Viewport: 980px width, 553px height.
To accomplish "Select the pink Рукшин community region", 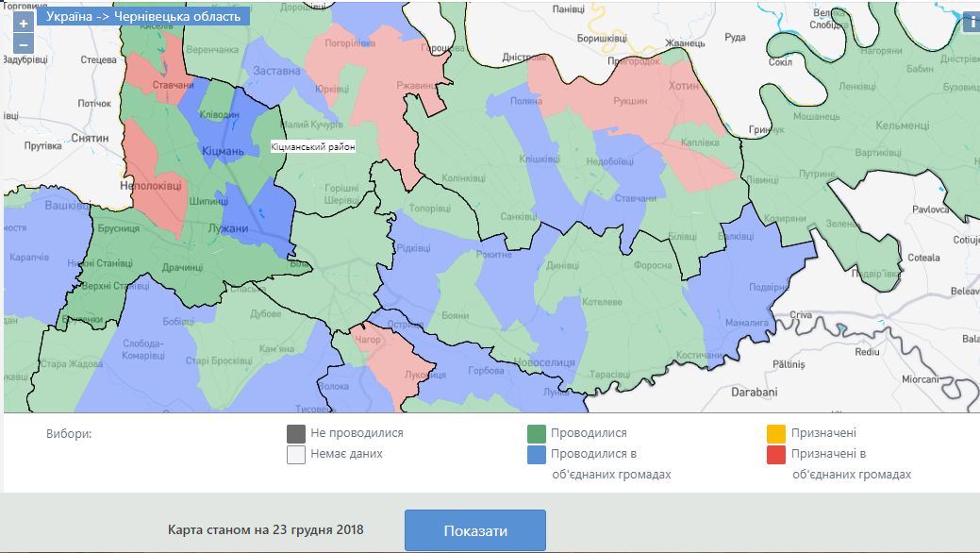I will [630, 101].
